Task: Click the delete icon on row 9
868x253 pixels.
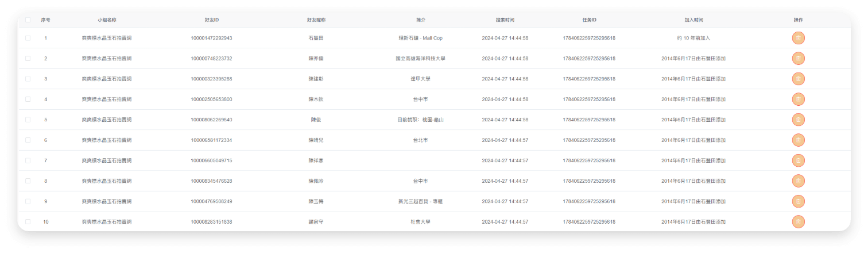Action: (x=798, y=201)
